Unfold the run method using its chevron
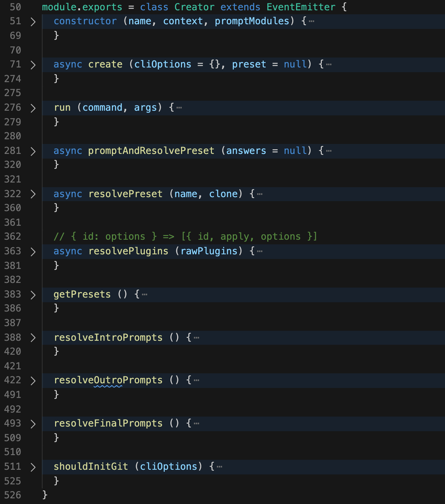The width and height of the screenshot is (445, 504). (33, 108)
